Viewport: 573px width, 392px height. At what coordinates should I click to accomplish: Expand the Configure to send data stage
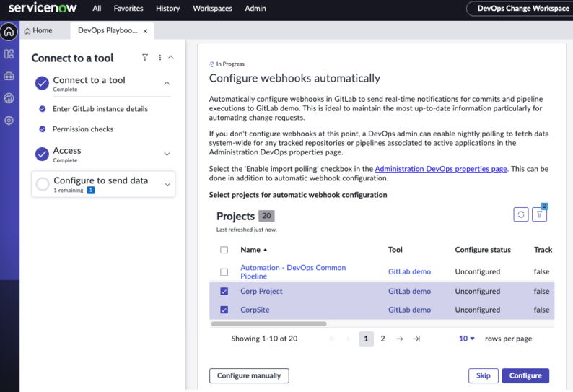tap(167, 184)
